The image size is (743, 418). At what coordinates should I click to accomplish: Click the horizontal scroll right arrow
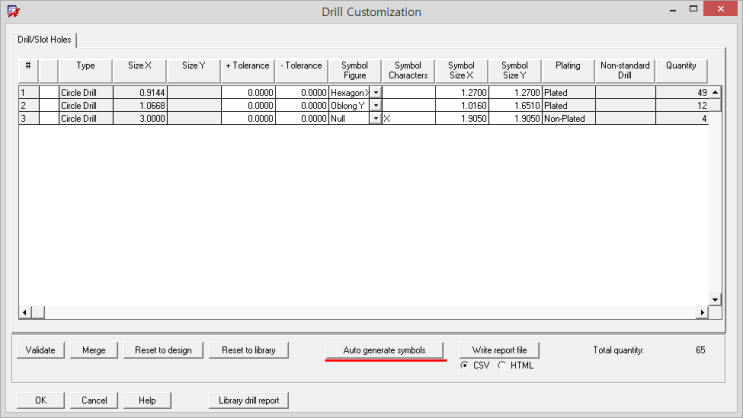click(702, 312)
